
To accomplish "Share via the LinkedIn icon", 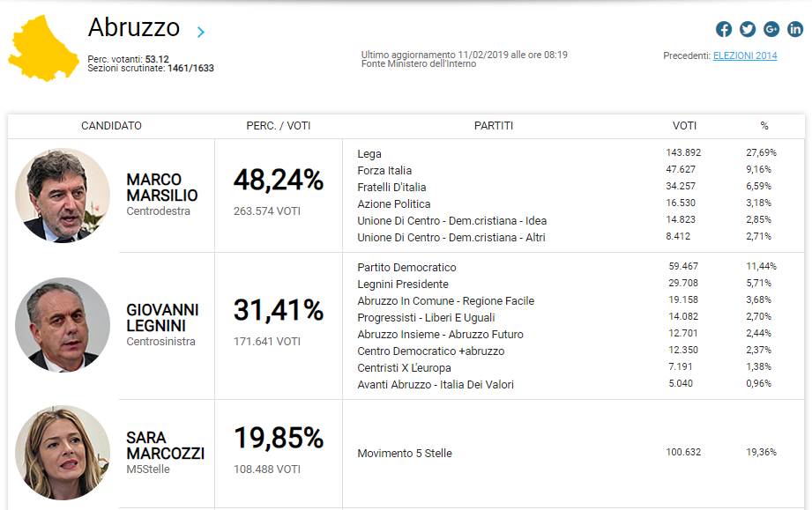I will 795,29.
